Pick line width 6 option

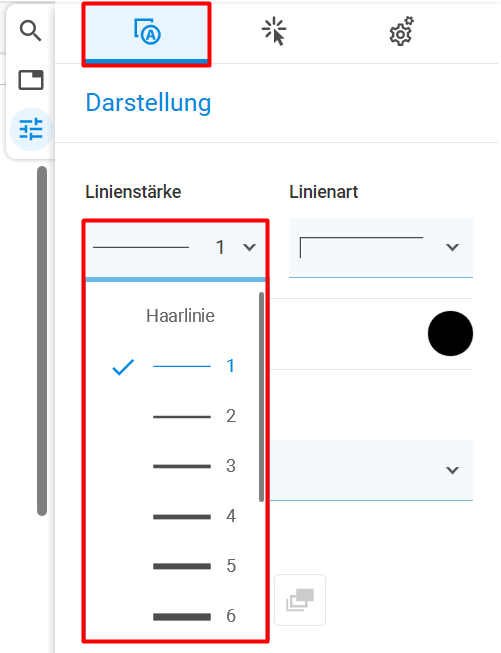point(175,616)
